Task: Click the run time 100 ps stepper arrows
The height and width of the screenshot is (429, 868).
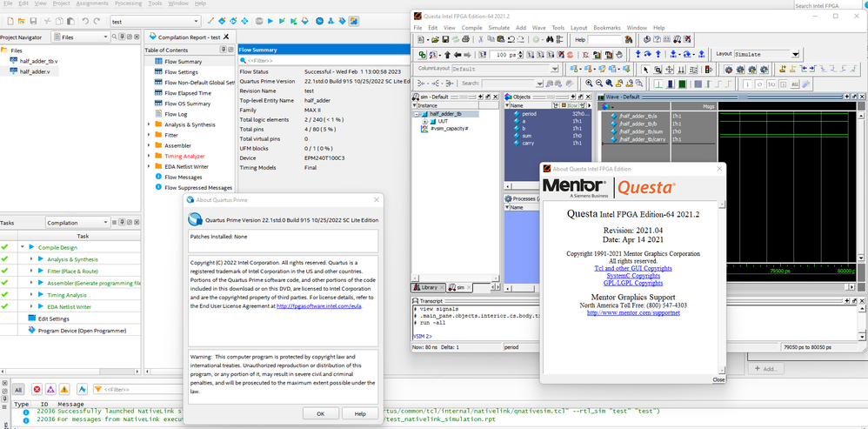Action: [520, 55]
